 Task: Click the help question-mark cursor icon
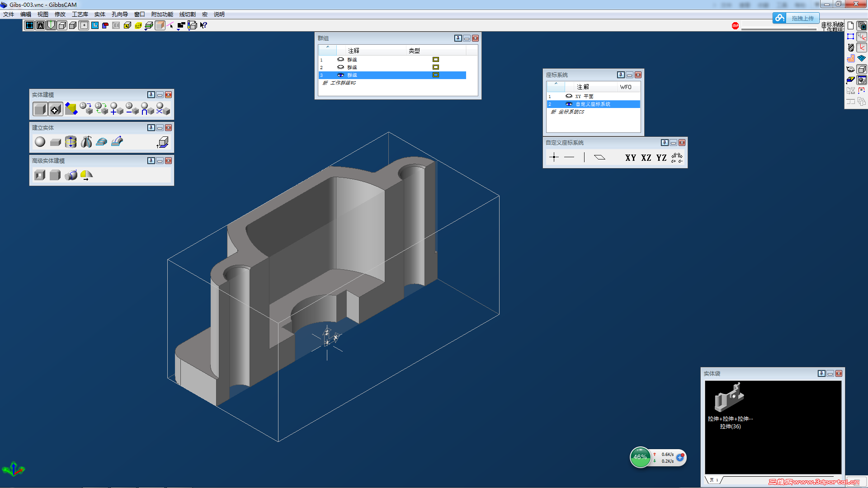[203, 25]
